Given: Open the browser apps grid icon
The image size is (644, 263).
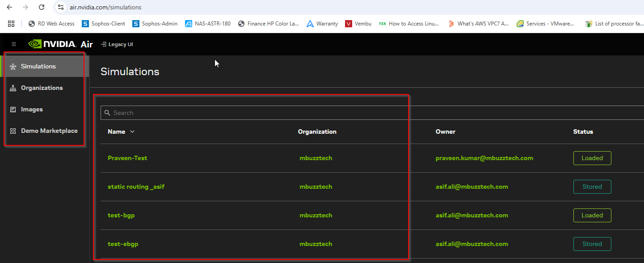Looking at the screenshot, I should tap(11, 24).
